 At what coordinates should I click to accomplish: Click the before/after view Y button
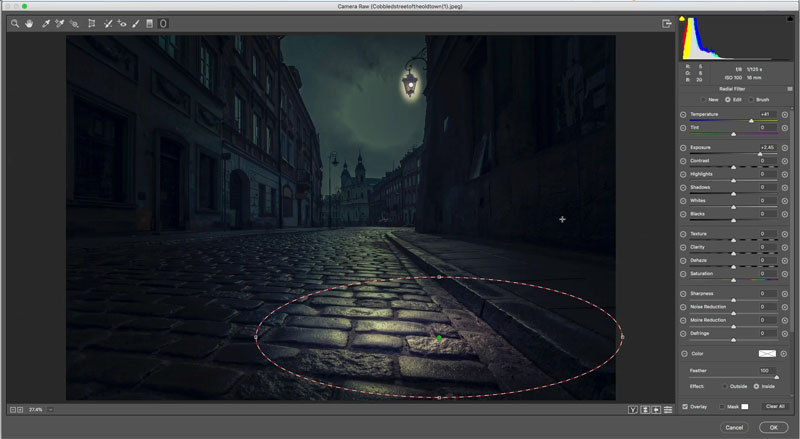633,409
